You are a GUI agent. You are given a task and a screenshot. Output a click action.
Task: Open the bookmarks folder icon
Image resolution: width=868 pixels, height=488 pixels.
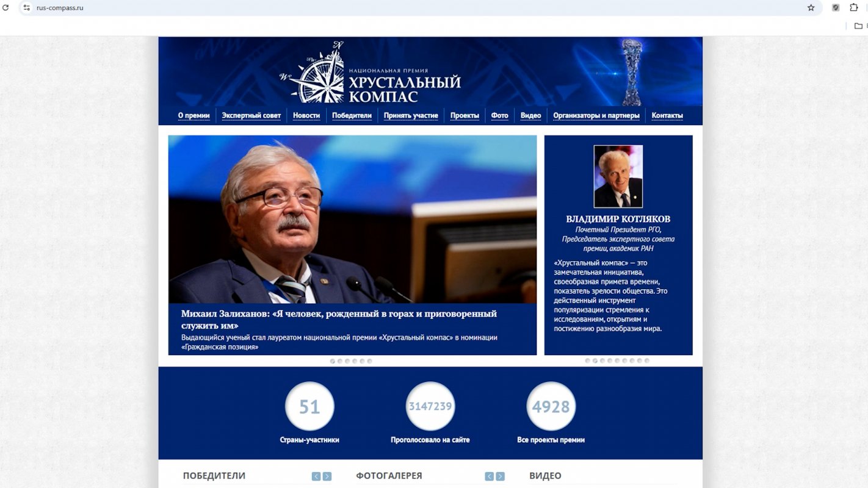point(858,26)
